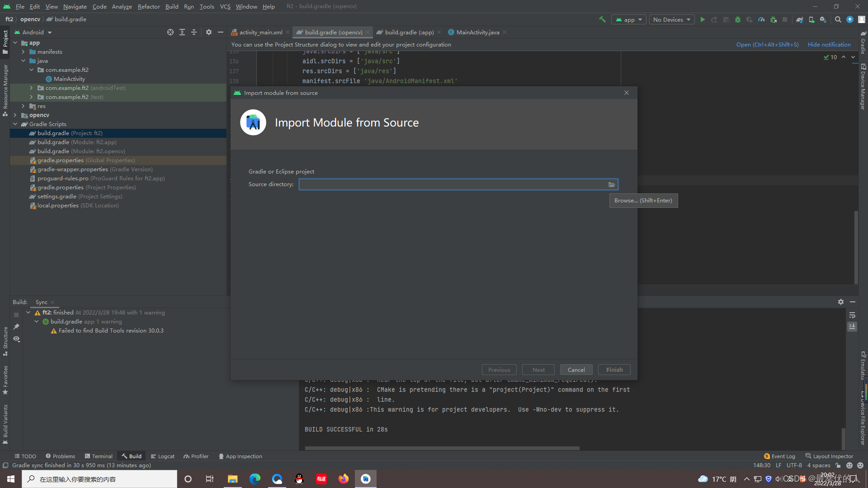Click the Hide notification link
Screen dimensions: 868x488
pyautogui.click(x=829, y=44)
